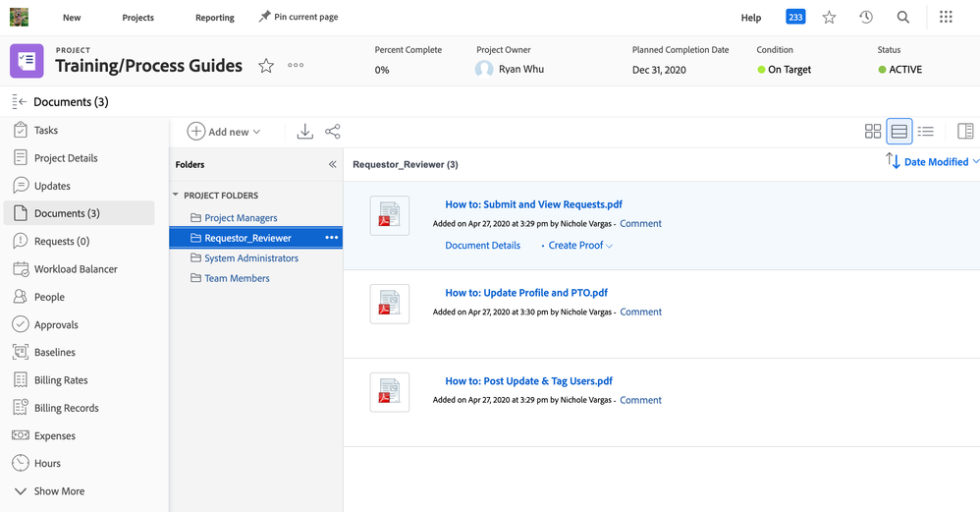Click the share icon in the documents toolbar
The height and width of the screenshot is (512, 980).
point(333,132)
